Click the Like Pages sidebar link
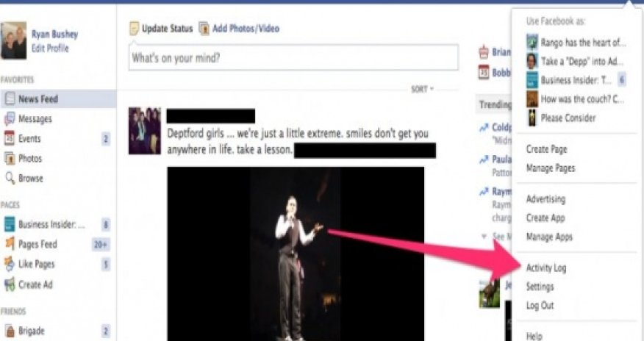 click(37, 264)
